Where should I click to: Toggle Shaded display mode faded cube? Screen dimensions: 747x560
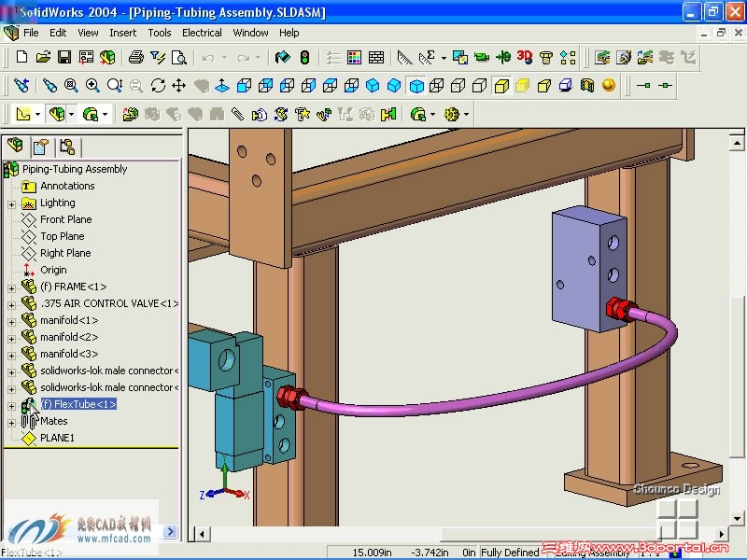(x=523, y=86)
